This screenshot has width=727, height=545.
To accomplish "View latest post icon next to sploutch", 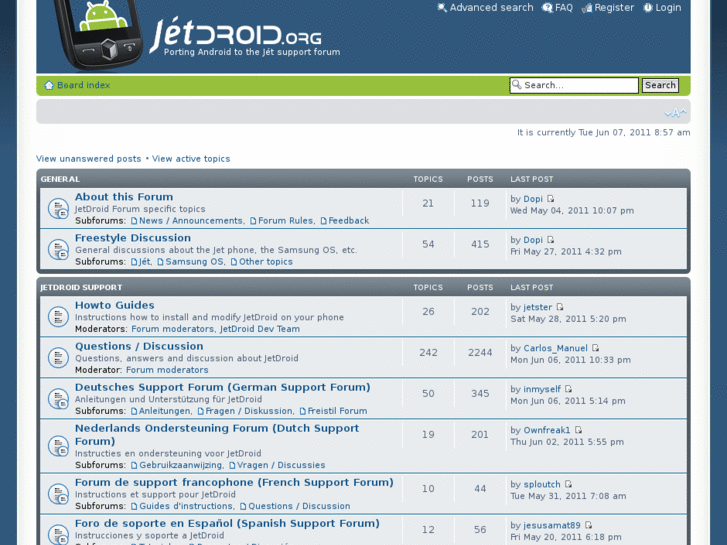I will pos(568,484).
